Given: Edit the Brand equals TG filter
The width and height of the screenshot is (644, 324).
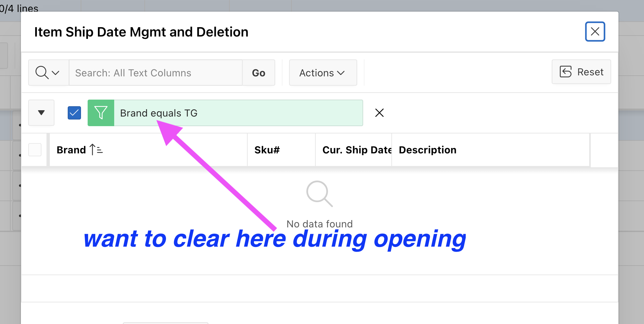Looking at the screenshot, I should [x=238, y=113].
